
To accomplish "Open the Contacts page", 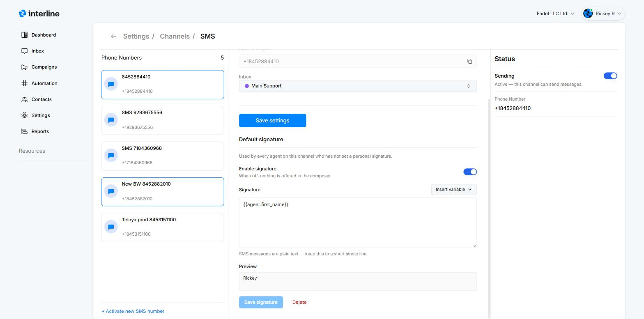I will click(x=37, y=99).
